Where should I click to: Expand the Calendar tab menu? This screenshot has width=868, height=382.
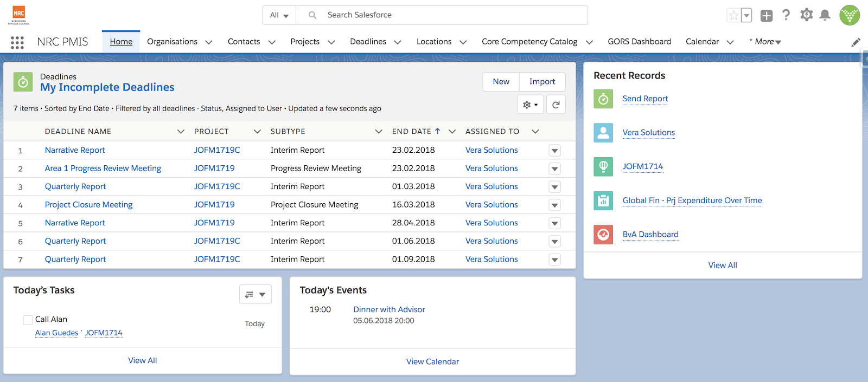(730, 42)
